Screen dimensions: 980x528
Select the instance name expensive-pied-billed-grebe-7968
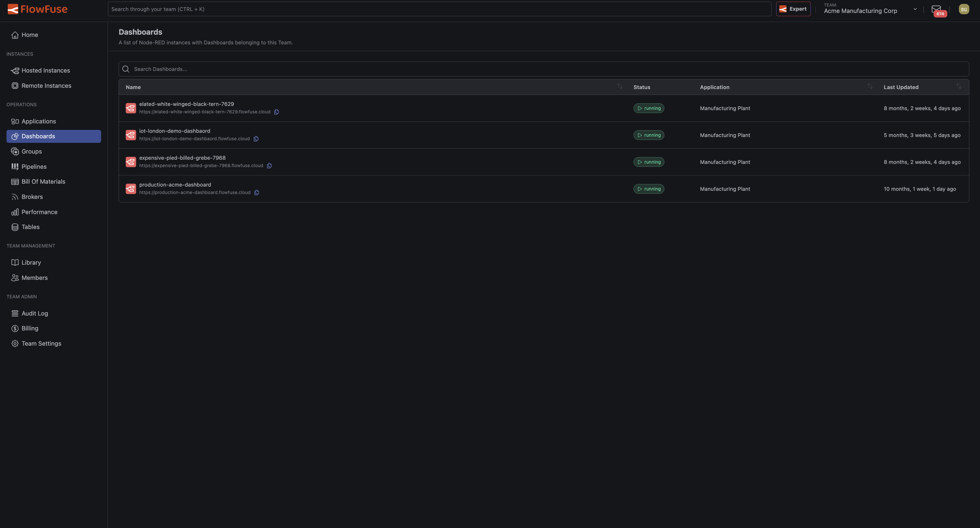pos(182,158)
